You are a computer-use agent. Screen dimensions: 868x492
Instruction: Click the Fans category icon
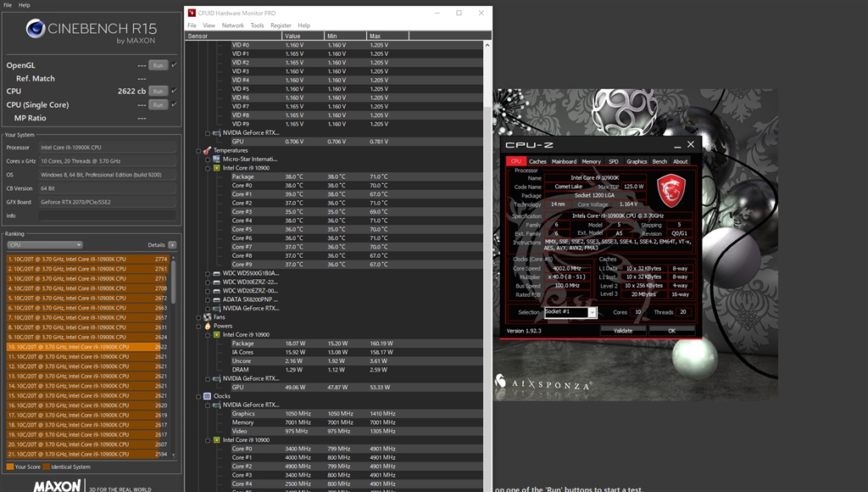point(207,317)
